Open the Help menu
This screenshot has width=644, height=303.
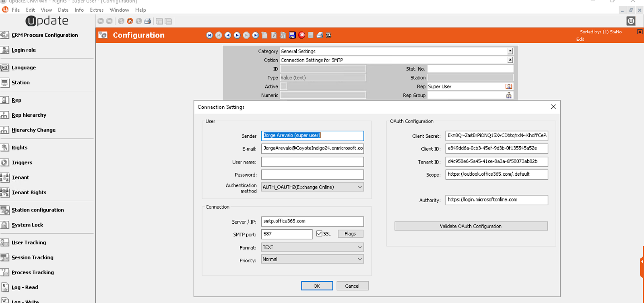pos(140,10)
